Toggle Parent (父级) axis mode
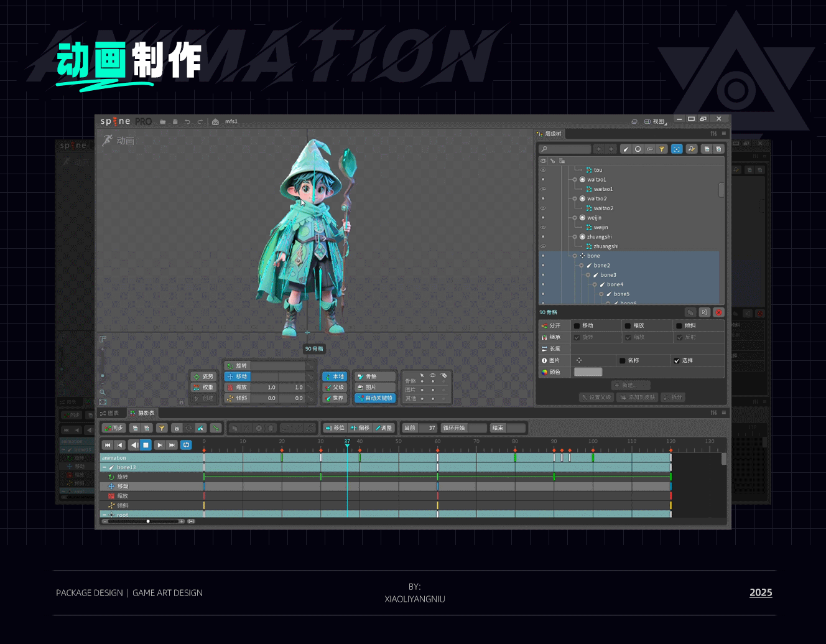Screen dimensions: 826x644 click(x=335, y=387)
